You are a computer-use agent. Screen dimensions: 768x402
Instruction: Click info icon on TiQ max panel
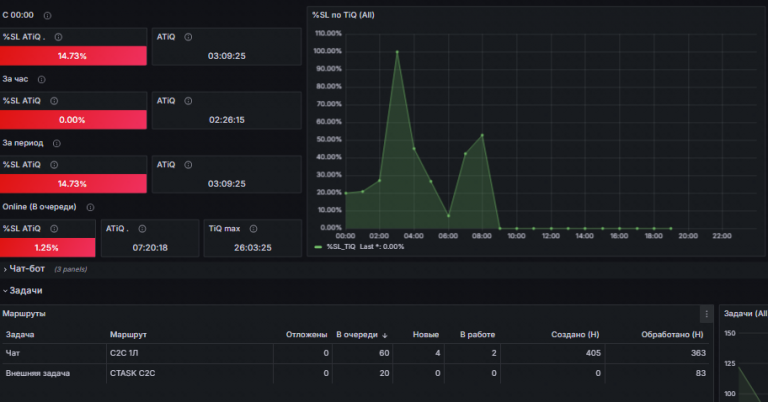pyautogui.click(x=253, y=229)
